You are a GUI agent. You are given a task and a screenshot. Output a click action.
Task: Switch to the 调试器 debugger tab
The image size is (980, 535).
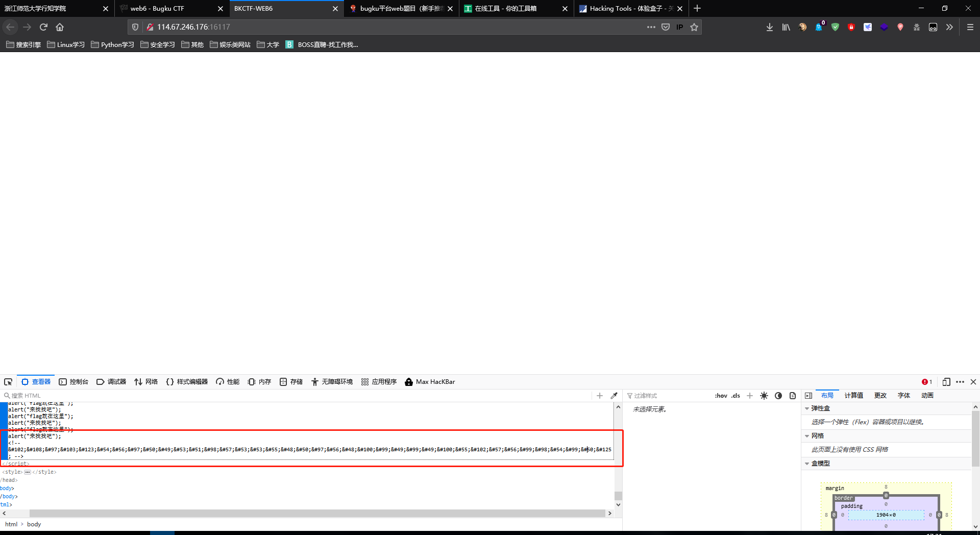(111, 382)
